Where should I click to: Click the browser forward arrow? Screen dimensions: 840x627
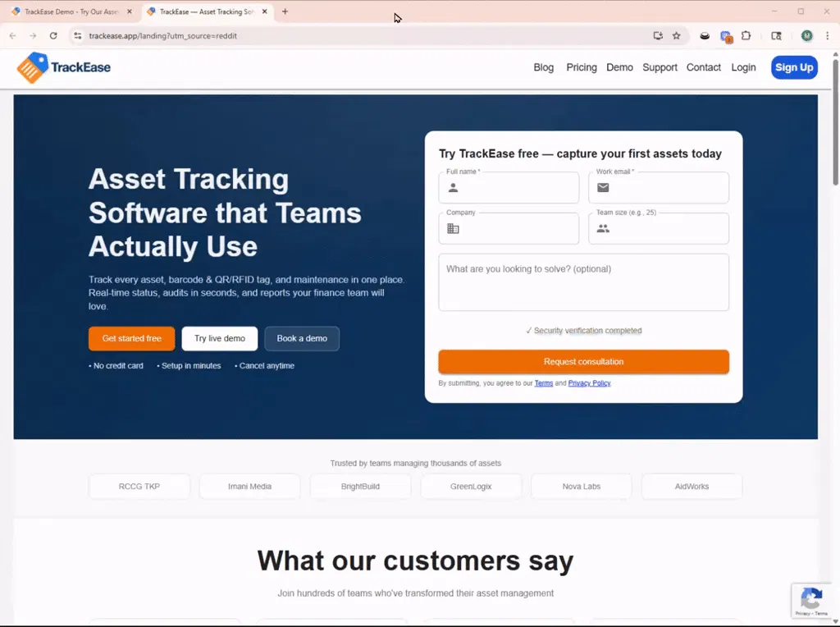33,36
